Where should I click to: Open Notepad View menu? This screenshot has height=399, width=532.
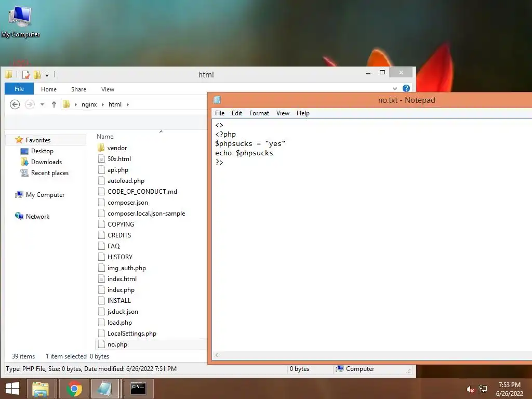click(x=283, y=113)
